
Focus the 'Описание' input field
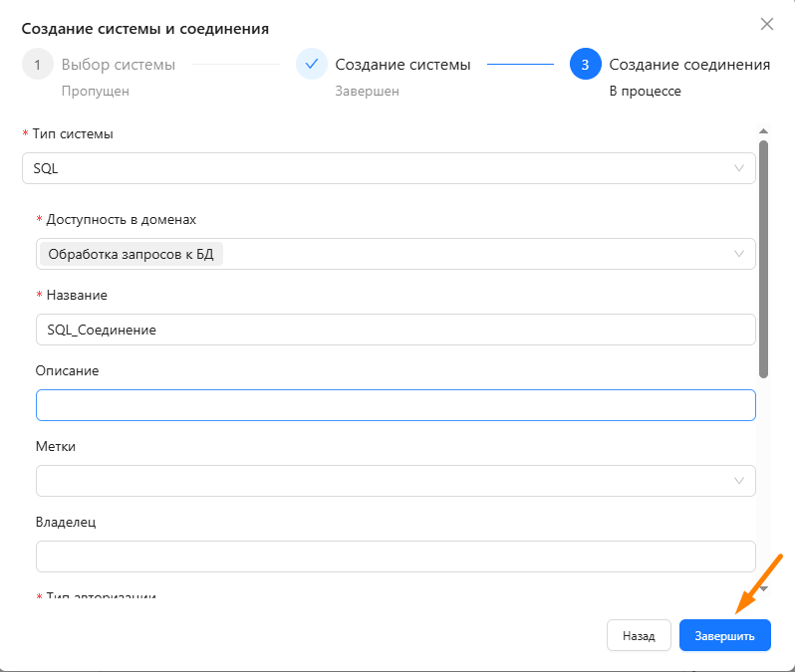[396, 405]
